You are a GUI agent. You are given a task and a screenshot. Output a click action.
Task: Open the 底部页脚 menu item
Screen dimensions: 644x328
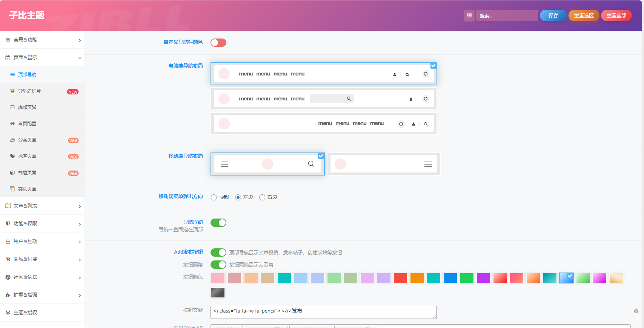[x=27, y=108]
